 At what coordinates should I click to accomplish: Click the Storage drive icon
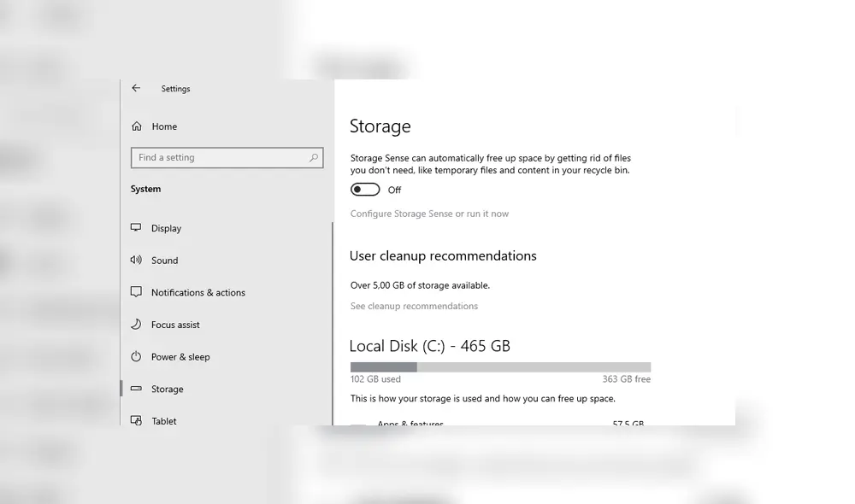tap(137, 389)
